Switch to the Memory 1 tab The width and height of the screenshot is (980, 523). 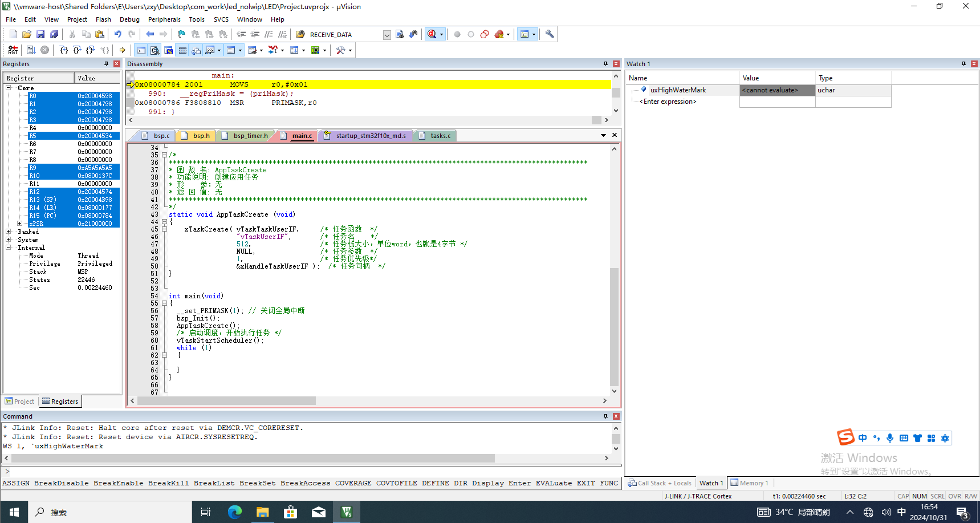coord(750,483)
